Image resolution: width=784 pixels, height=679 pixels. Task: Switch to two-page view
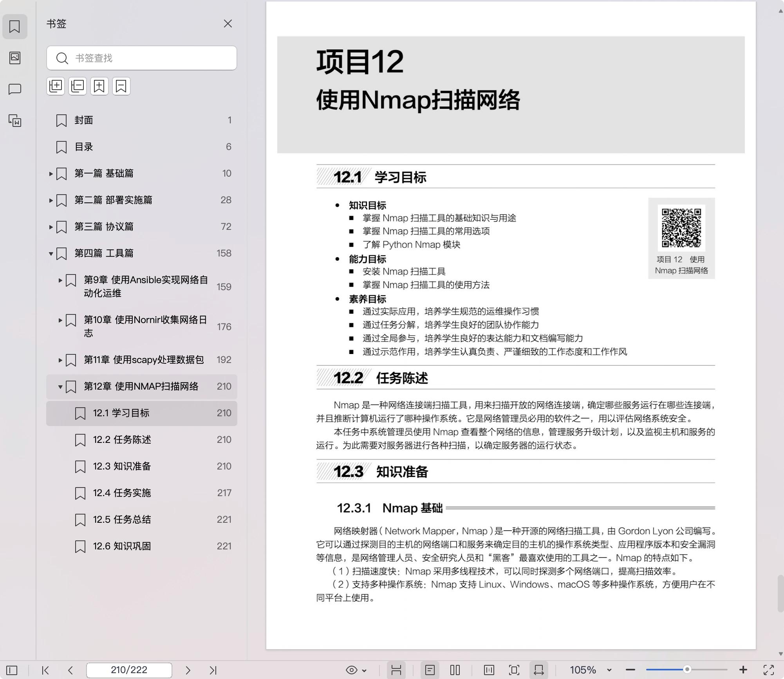coord(455,670)
